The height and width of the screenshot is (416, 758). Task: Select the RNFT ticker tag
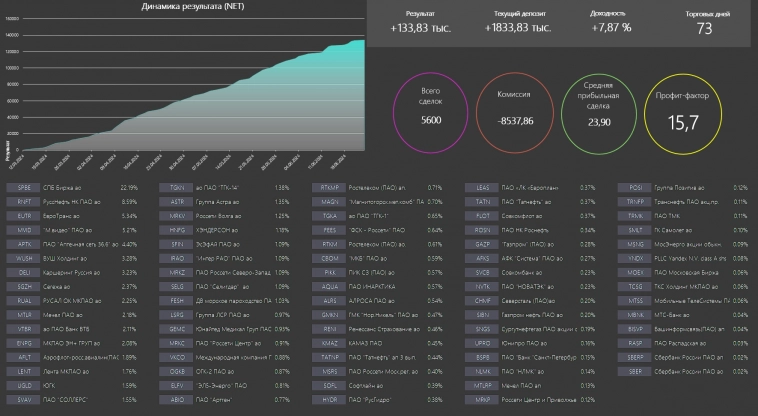click(24, 201)
